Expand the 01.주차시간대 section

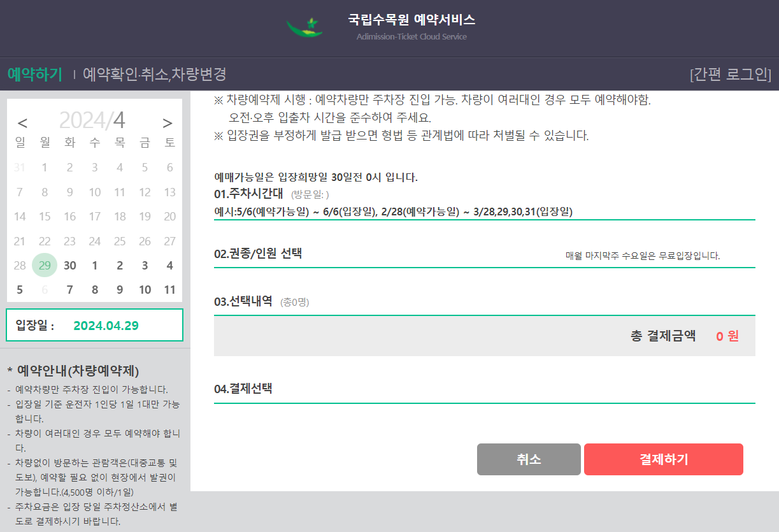tap(248, 194)
